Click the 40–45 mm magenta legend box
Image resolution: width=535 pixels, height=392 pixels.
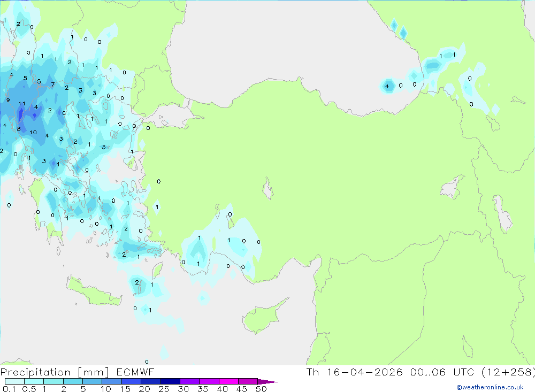[228, 381]
